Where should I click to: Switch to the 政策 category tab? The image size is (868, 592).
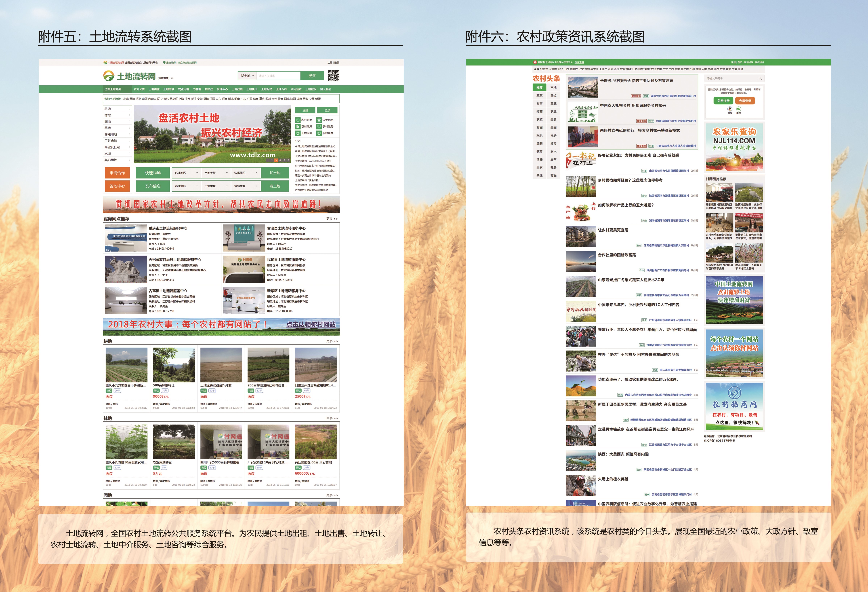[x=539, y=96]
